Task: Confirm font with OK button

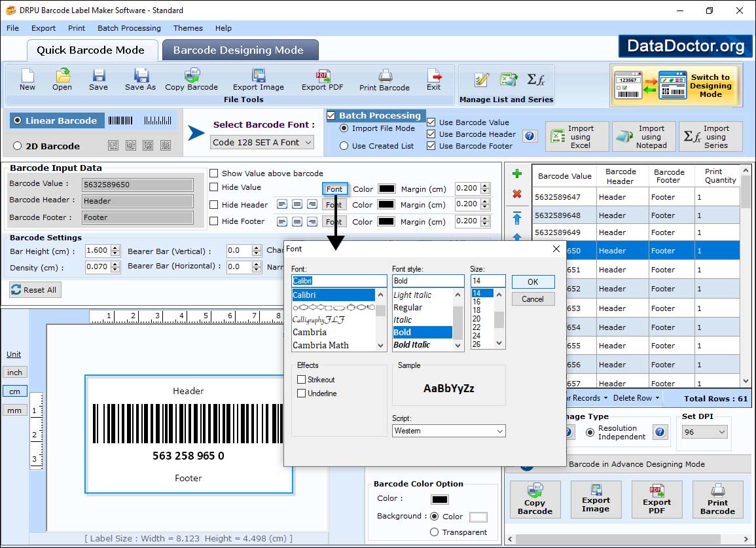Action: pos(533,282)
